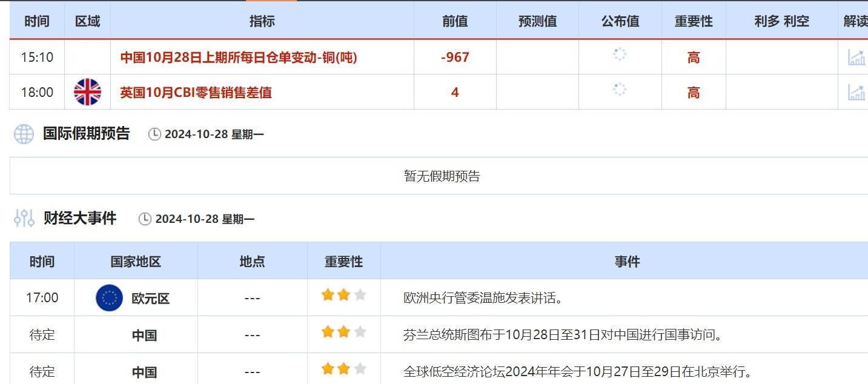
Task: Click the loading spinner in the CBI row's 公布值 cell
Action: point(619,90)
